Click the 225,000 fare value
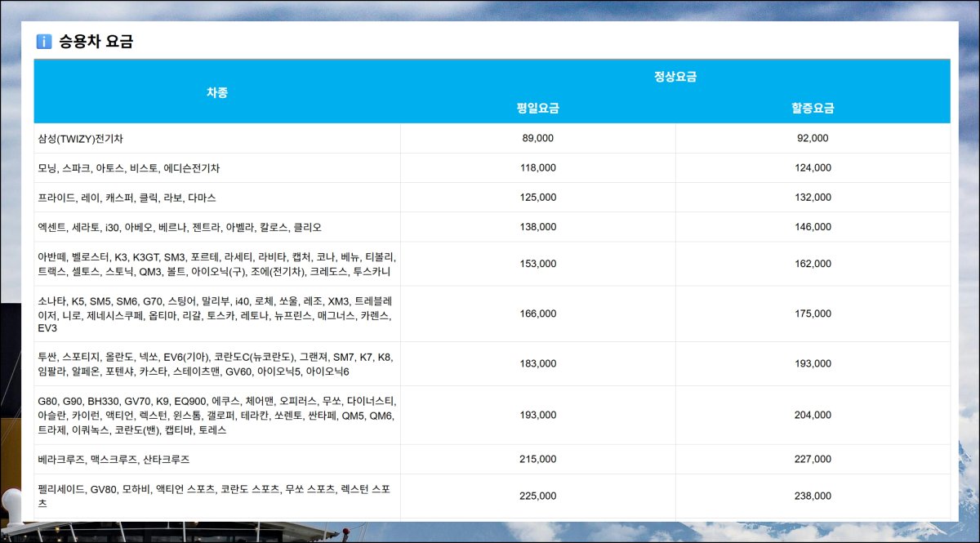Viewport: 980px width, 543px height. click(x=538, y=496)
